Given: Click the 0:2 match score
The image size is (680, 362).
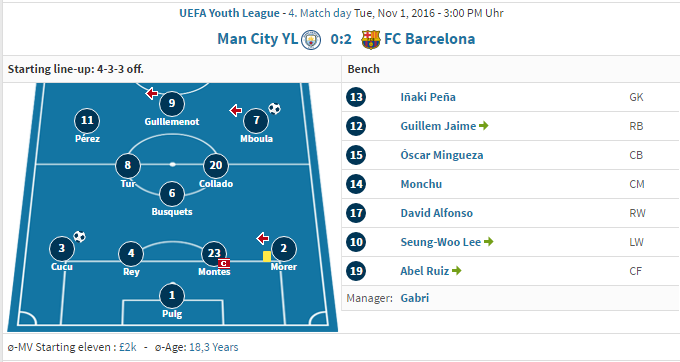Looking at the screenshot, I should (x=341, y=39).
